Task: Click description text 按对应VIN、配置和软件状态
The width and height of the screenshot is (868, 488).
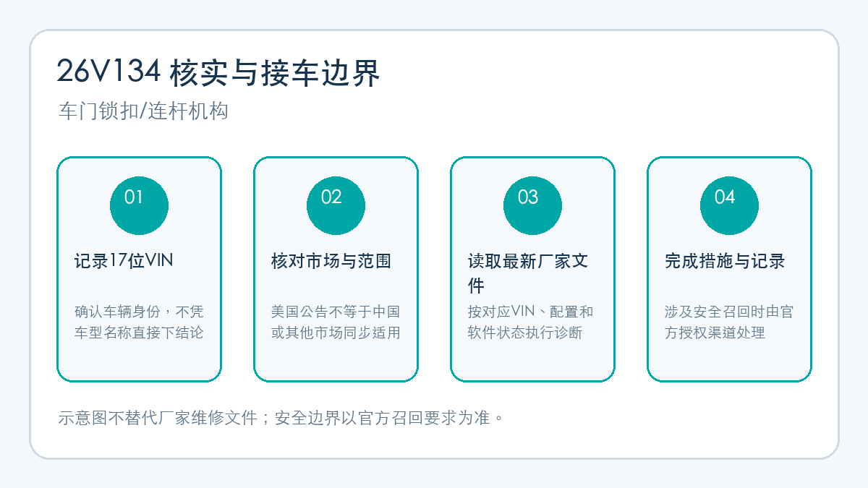Action: 530,322
